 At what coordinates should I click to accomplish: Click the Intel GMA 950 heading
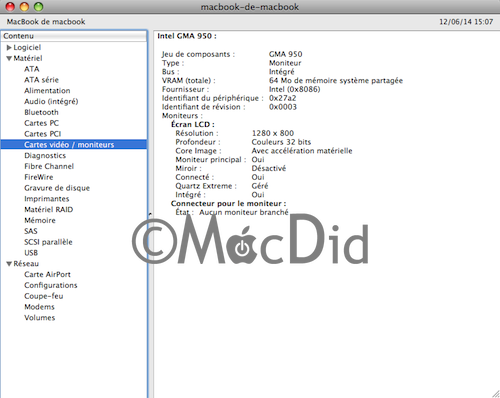(187, 36)
